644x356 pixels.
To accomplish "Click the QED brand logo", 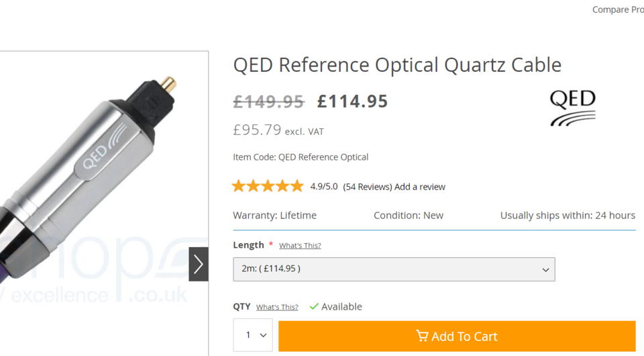I will point(572,107).
